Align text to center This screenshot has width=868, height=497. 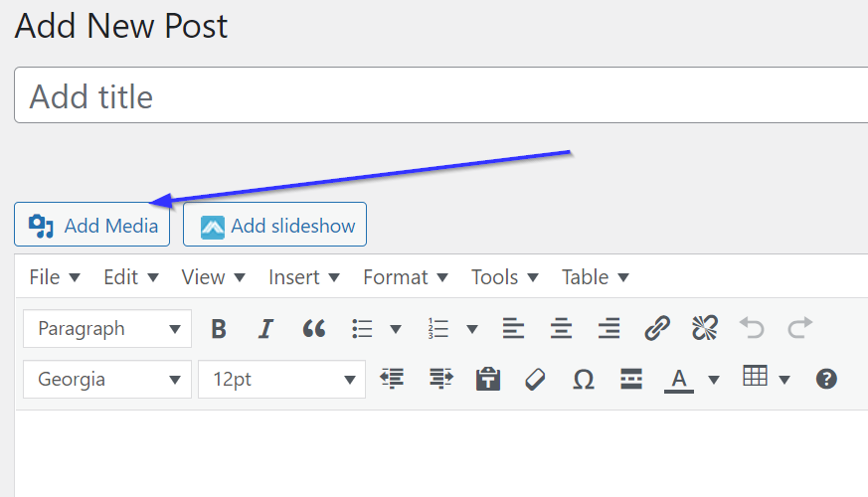(562, 329)
